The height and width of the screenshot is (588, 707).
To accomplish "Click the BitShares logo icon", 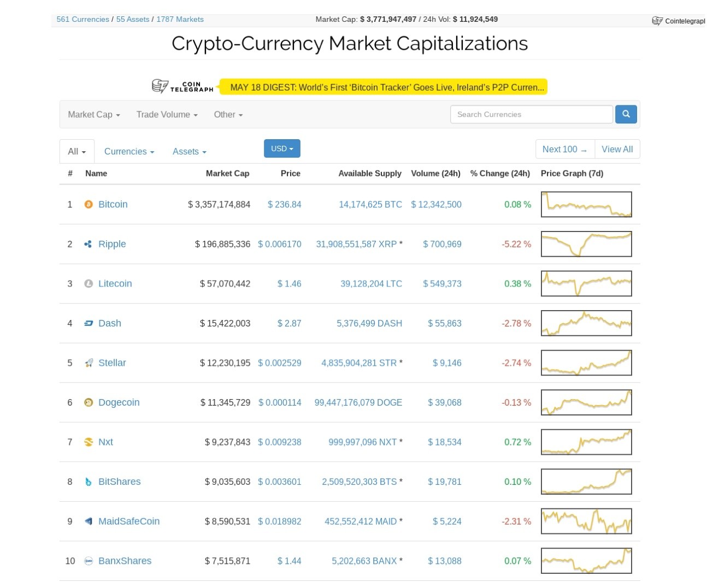I will click(89, 482).
